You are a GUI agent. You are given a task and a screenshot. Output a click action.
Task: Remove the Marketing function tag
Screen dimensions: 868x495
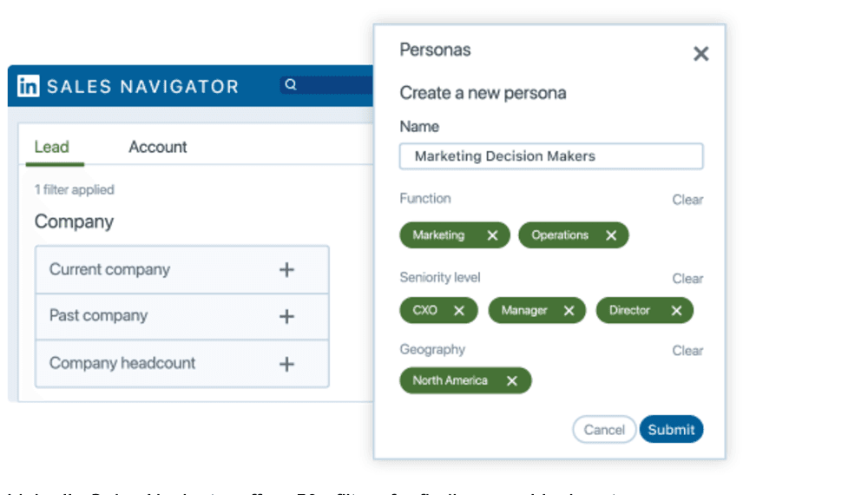(x=492, y=235)
